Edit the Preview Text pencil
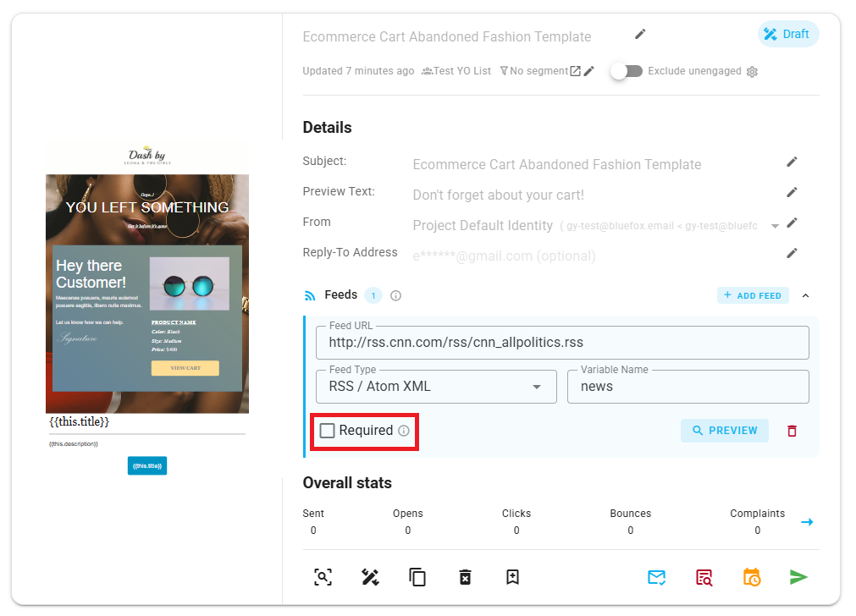 pos(792,192)
